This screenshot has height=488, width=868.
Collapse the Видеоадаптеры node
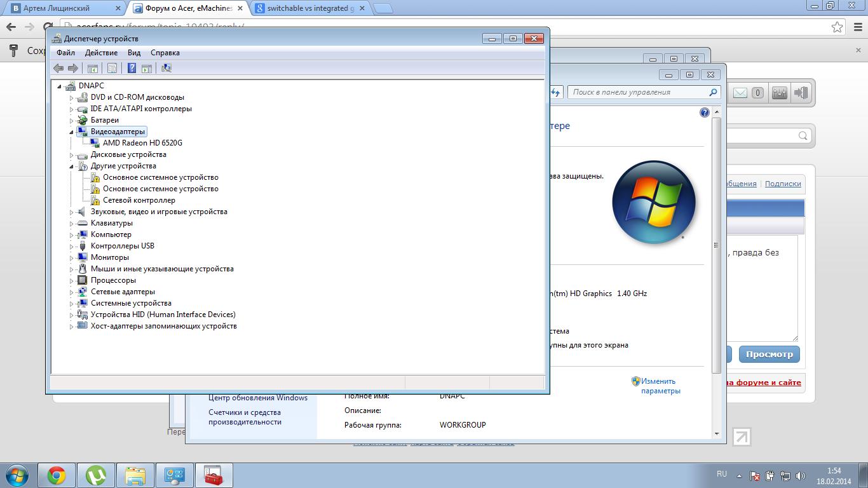tap(72, 132)
